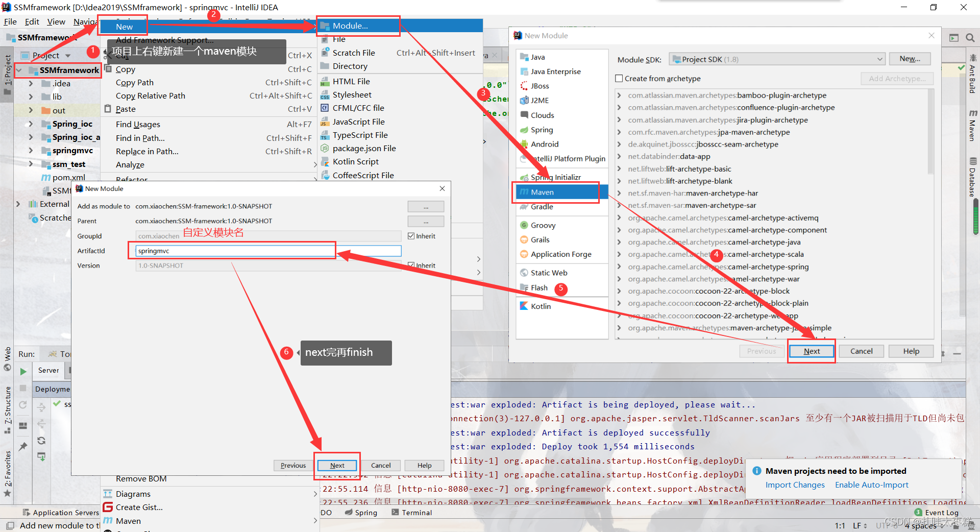Toggle Create from archetype checkbox
This screenshot has height=532, width=980.
click(619, 79)
